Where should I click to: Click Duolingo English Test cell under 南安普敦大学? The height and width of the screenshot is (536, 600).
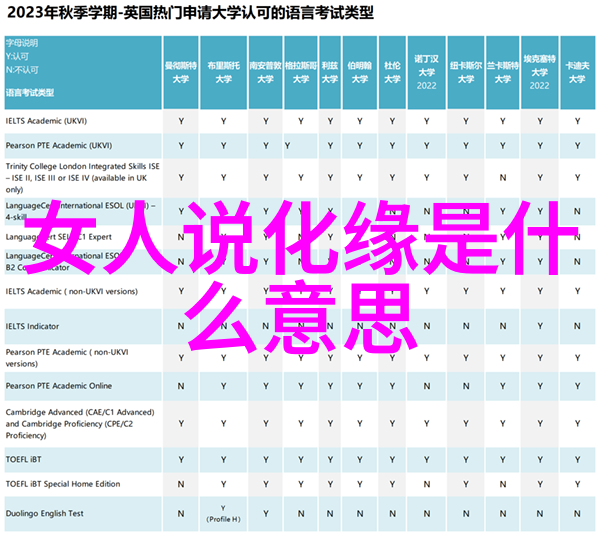tap(266, 513)
